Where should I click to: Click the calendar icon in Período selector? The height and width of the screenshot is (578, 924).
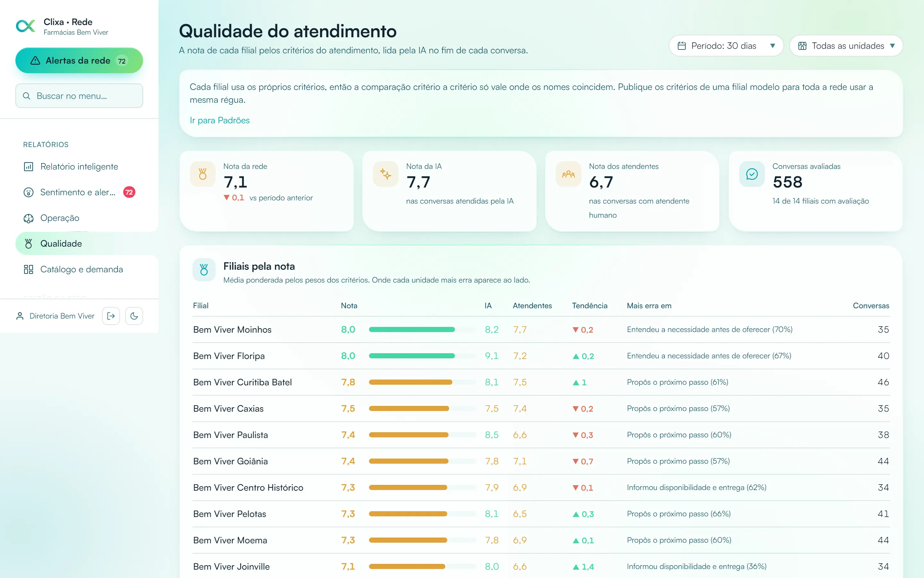pyautogui.click(x=681, y=46)
